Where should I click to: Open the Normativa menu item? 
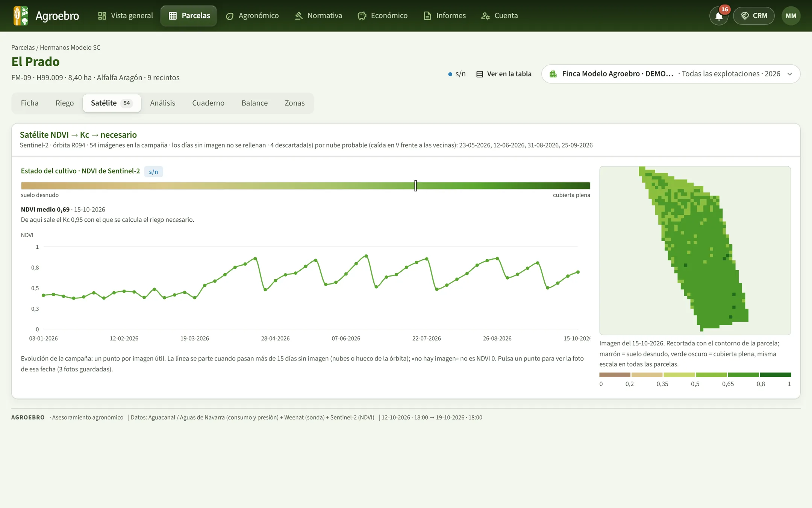click(x=318, y=16)
